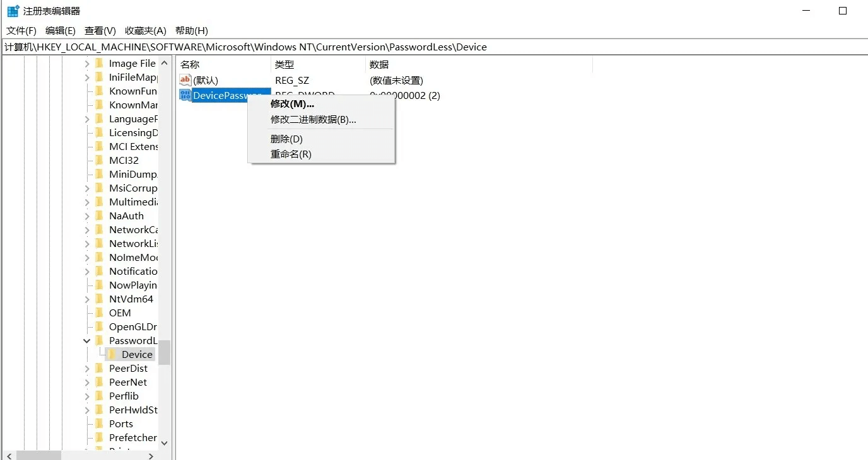Collapse the PasswordLess tree node
Image resolution: width=868 pixels, height=460 pixels.
click(x=87, y=341)
